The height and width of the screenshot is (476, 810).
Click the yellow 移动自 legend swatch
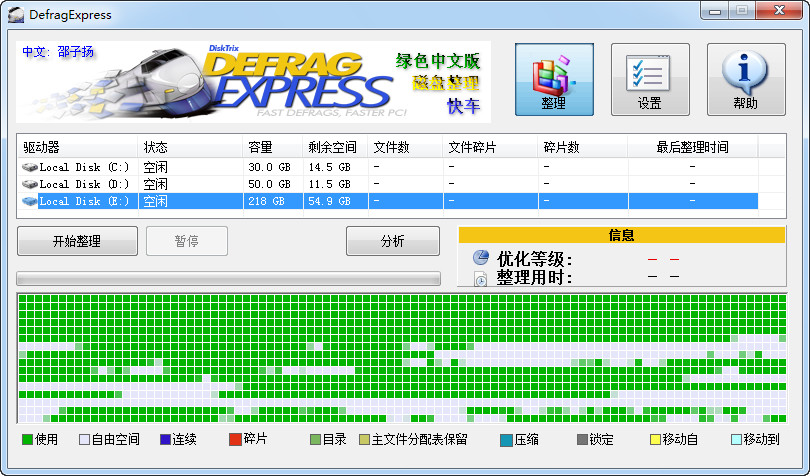655,440
